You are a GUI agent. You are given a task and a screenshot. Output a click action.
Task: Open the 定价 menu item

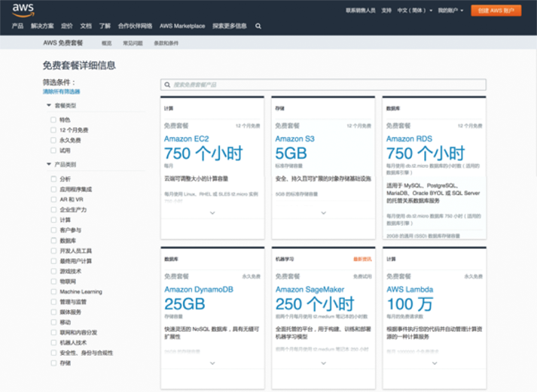[67, 26]
